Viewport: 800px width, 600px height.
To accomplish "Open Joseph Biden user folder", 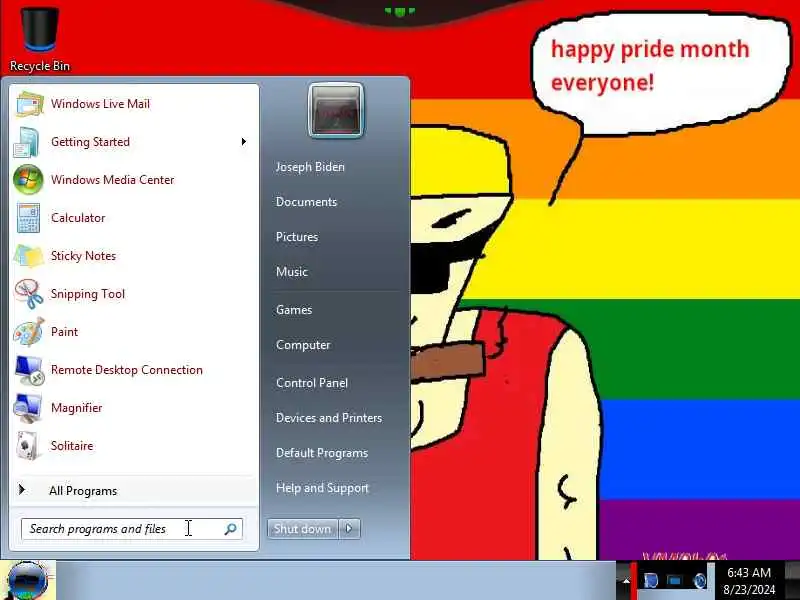I will pos(310,167).
